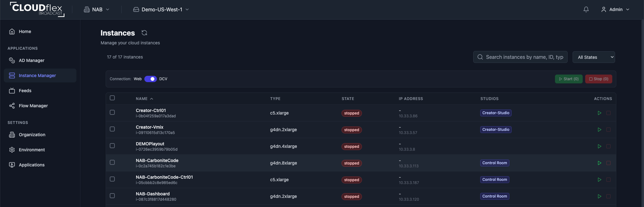Viewport: 644px width, 207px height.
Task: Start the NAB-CarboniteCode instance
Action: (x=599, y=163)
